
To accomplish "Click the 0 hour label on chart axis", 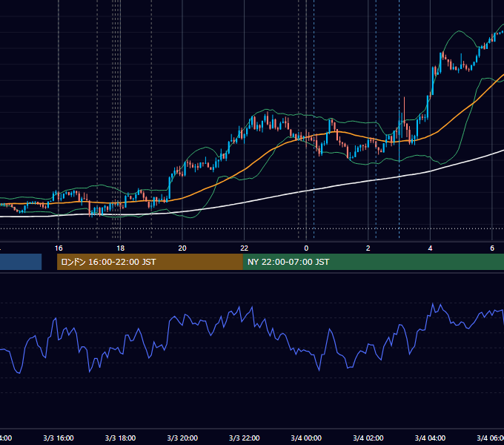I will pyautogui.click(x=306, y=248).
